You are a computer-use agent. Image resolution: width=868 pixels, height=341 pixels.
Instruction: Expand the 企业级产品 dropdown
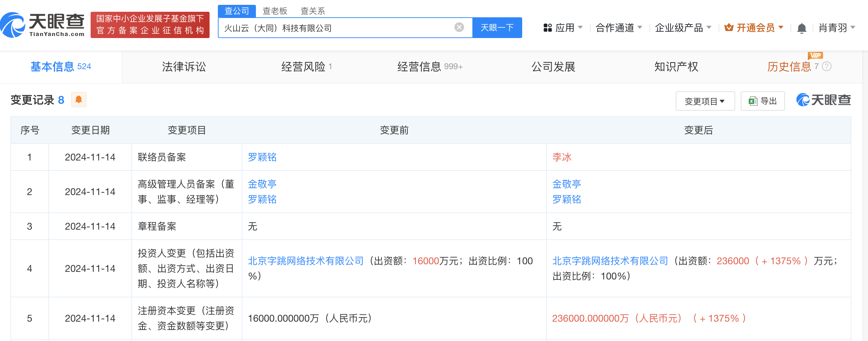(x=683, y=28)
